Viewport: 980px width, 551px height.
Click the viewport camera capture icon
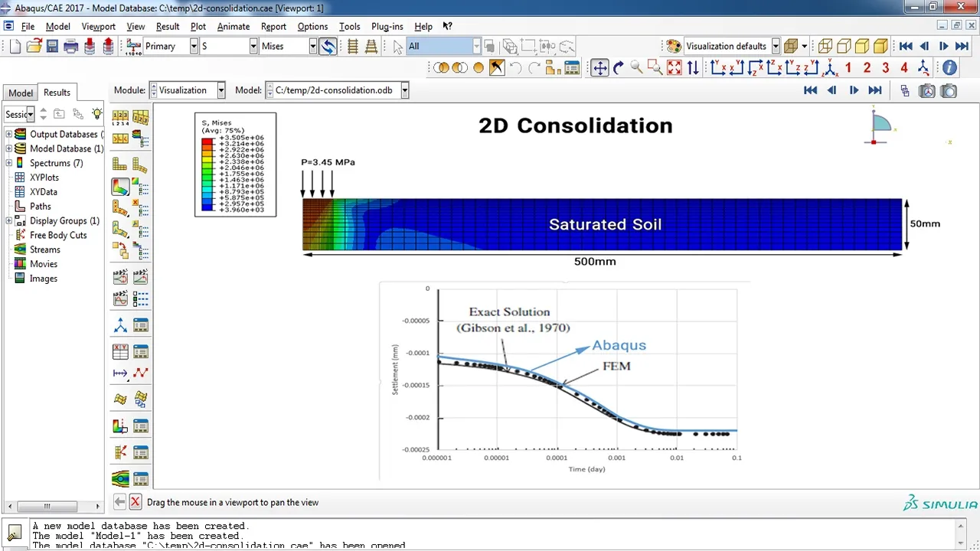[x=949, y=90]
